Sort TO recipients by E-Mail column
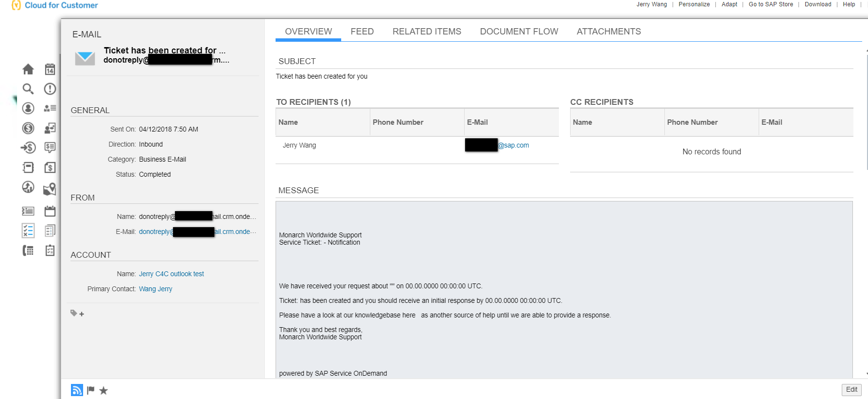The width and height of the screenshot is (868, 399). tap(511, 122)
